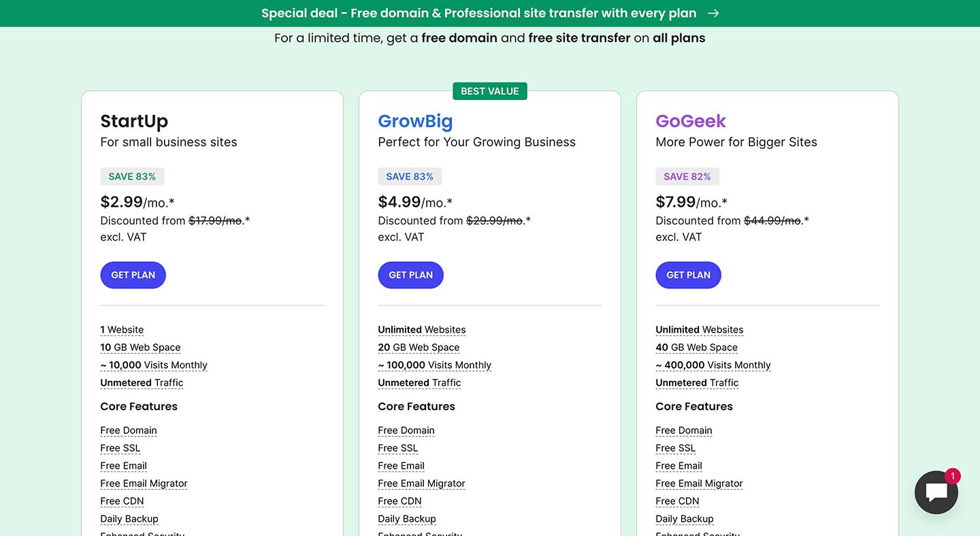Click the crossed-out $29.99/mo. price
Image resolution: width=980 pixels, height=536 pixels.
coord(494,220)
